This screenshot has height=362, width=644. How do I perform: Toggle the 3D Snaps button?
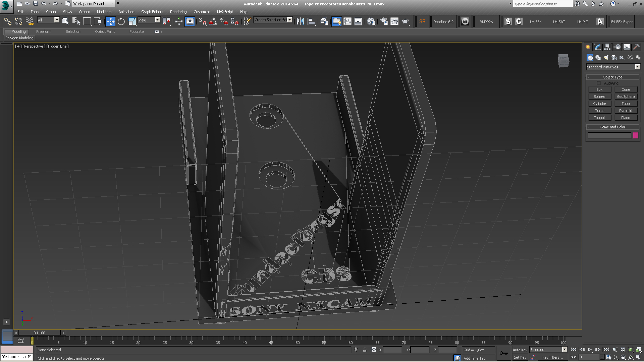pyautogui.click(x=202, y=21)
